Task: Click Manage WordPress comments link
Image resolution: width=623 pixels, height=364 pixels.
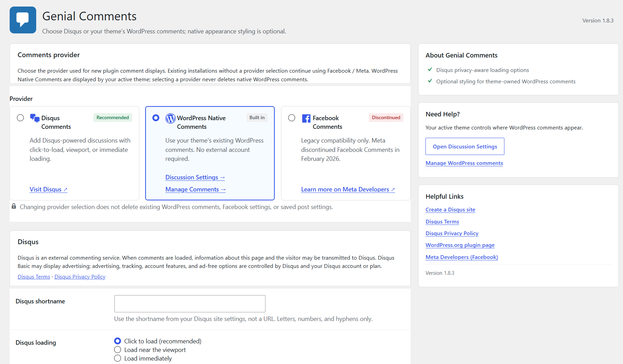Action: pos(464,163)
